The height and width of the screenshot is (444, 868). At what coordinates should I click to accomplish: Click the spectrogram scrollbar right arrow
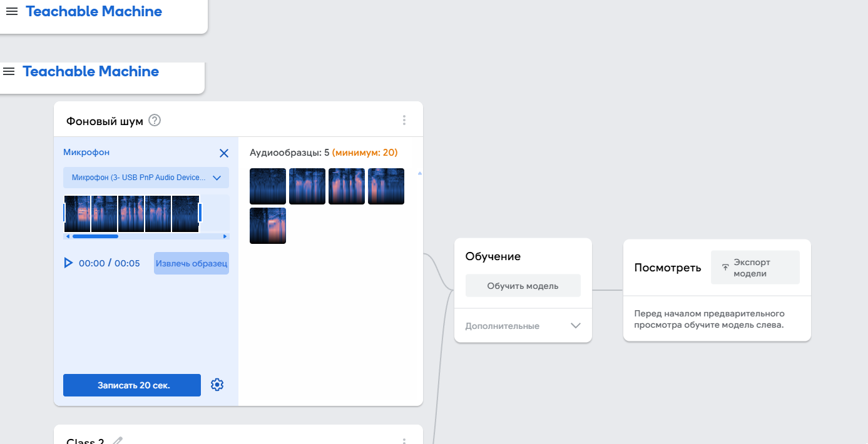[x=225, y=236]
